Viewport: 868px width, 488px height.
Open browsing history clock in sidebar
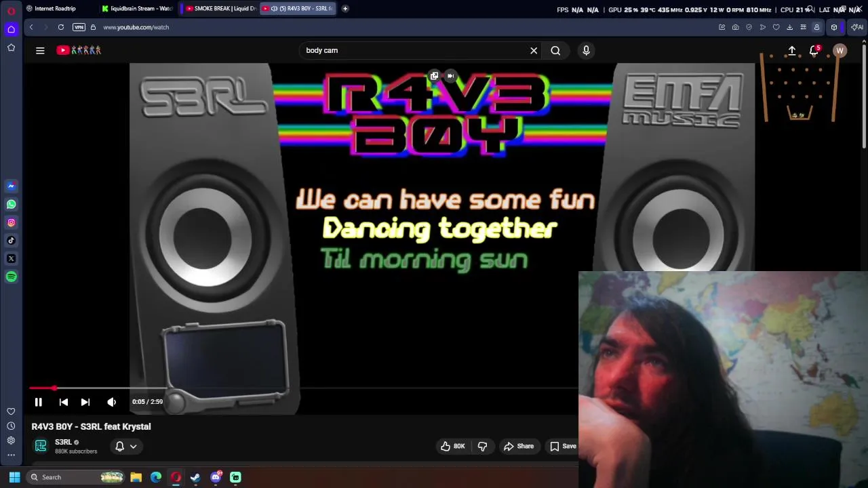tap(11, 426)
